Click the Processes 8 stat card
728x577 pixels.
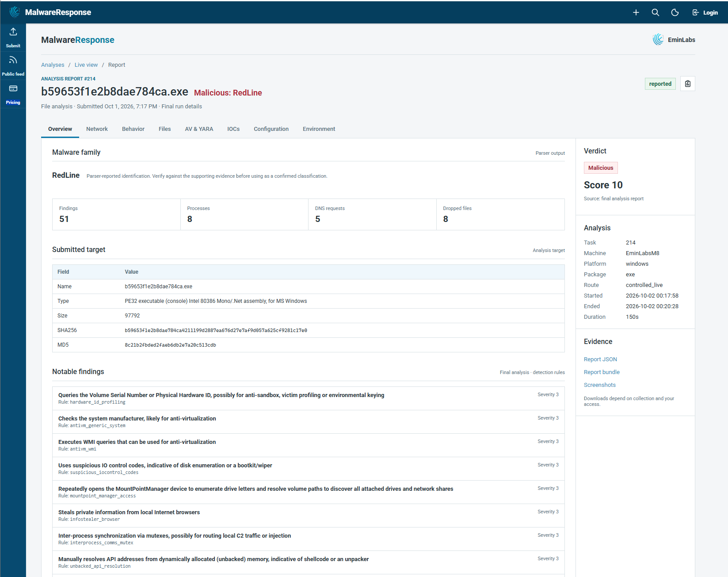(244, 214)
